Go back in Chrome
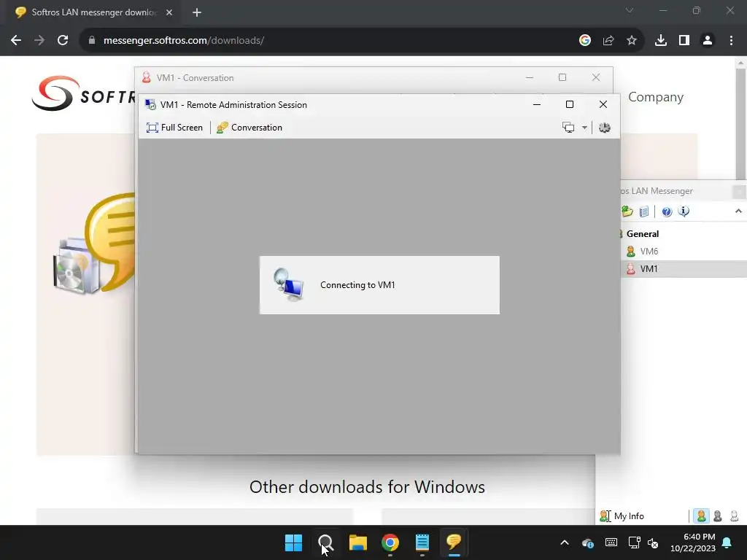This screenshot has width=747, height=560. tap(16, 41)
